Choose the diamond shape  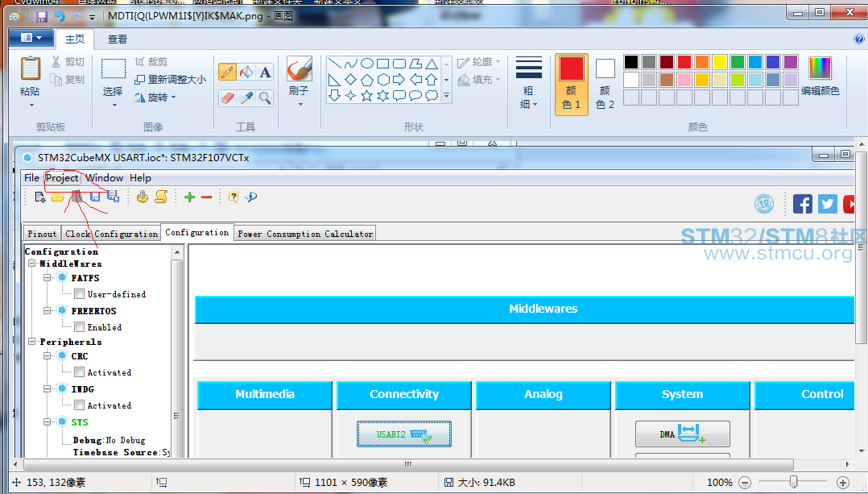350,80
